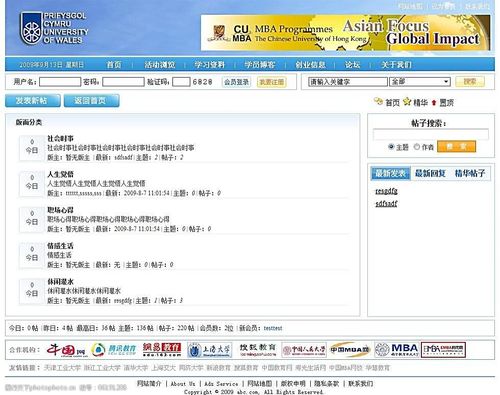Open the 网站地图 footer link
Image resolution: width=500 pixels, height=395 pixels.
[260, 384]
